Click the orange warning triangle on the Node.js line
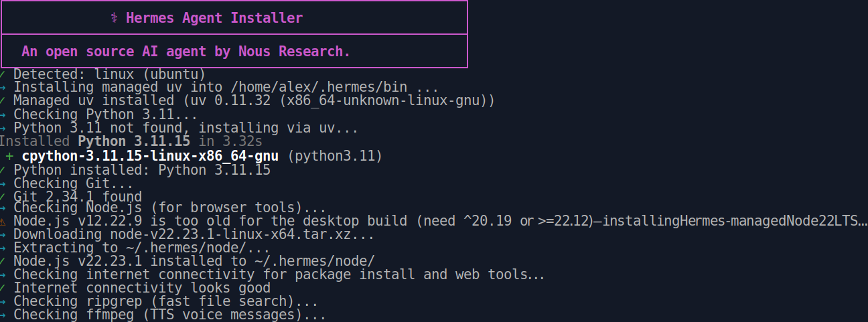Image resolution: width=868 pixels, height=322 pixels. (x=3, y=222)
